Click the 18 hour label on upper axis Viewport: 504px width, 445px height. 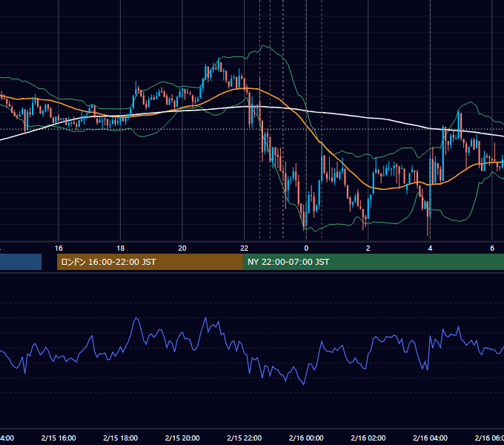(x=121, y=248)
